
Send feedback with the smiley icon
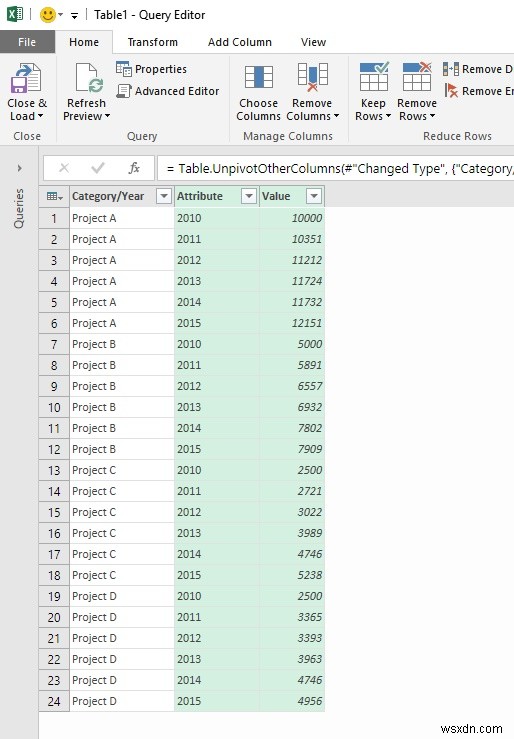click(48, 15)
